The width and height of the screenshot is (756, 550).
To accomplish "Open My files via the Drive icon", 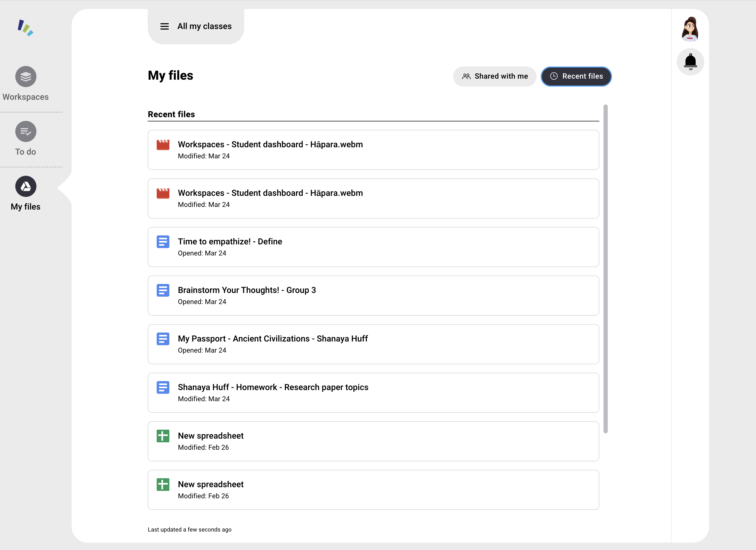I will pos(25,186).
